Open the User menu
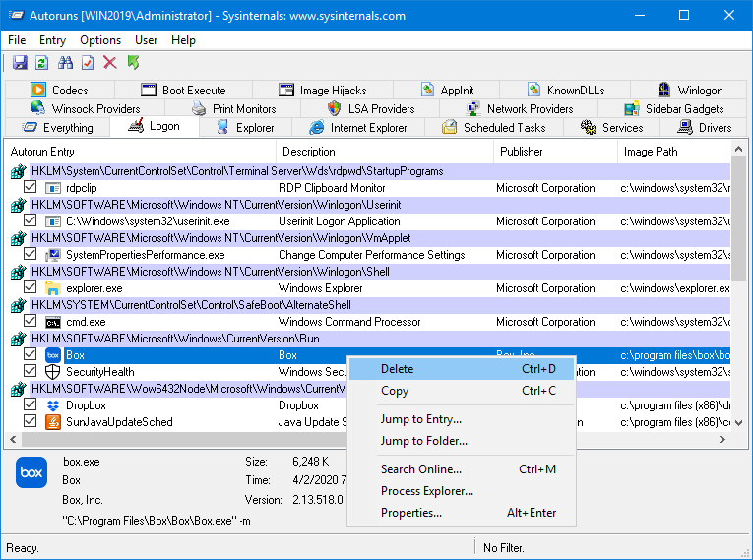 click(146, 40)
